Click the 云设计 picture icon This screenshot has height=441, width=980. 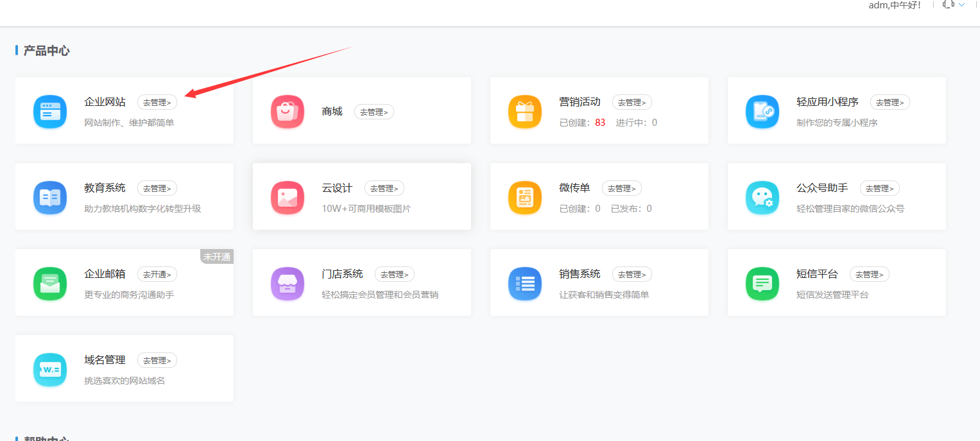coord(288,197)
